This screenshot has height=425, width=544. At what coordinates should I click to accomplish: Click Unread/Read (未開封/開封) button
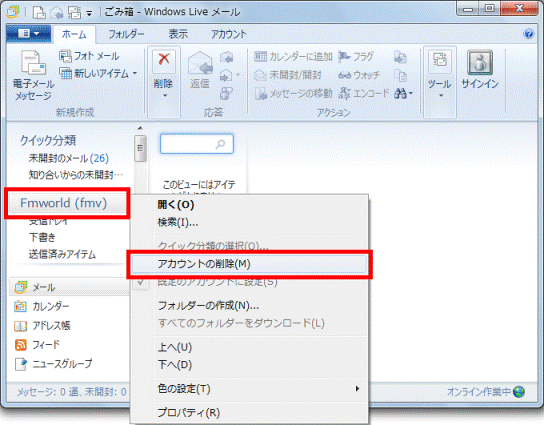pos(288,75)
